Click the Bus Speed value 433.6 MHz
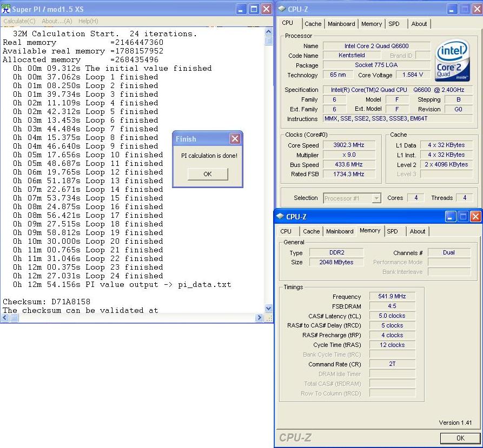This screenshot has width=483, height=448. pyautogui.click(x=349, y=165)
